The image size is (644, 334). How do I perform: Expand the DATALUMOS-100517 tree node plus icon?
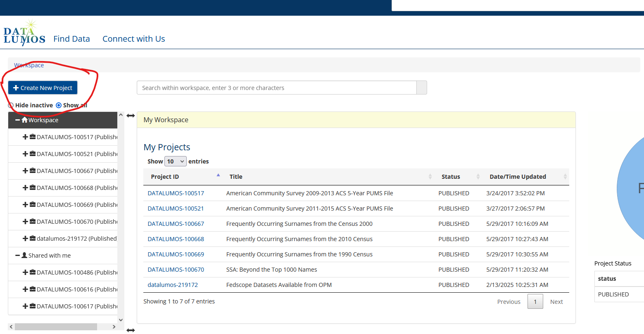pos(25,137)
